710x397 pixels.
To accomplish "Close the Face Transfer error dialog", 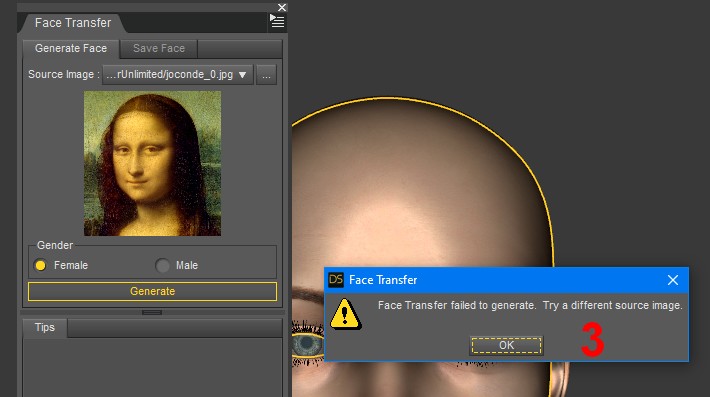I will coord(672,280).
